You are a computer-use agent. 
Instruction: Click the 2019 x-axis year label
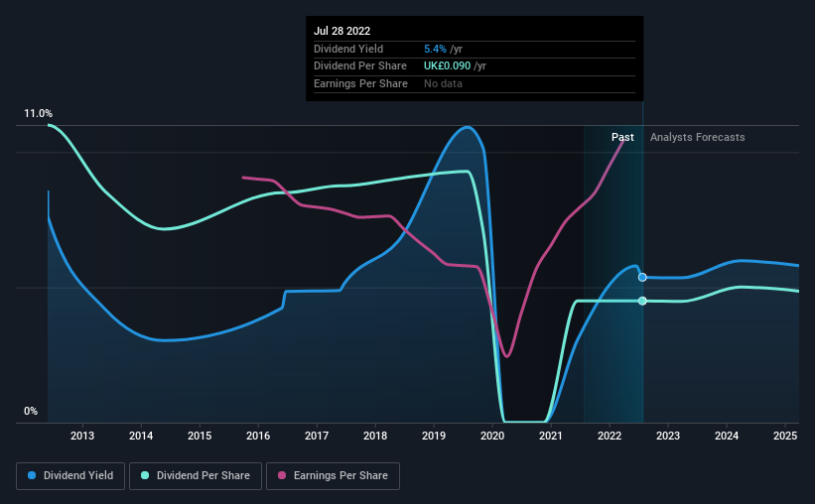click(434, 436)
